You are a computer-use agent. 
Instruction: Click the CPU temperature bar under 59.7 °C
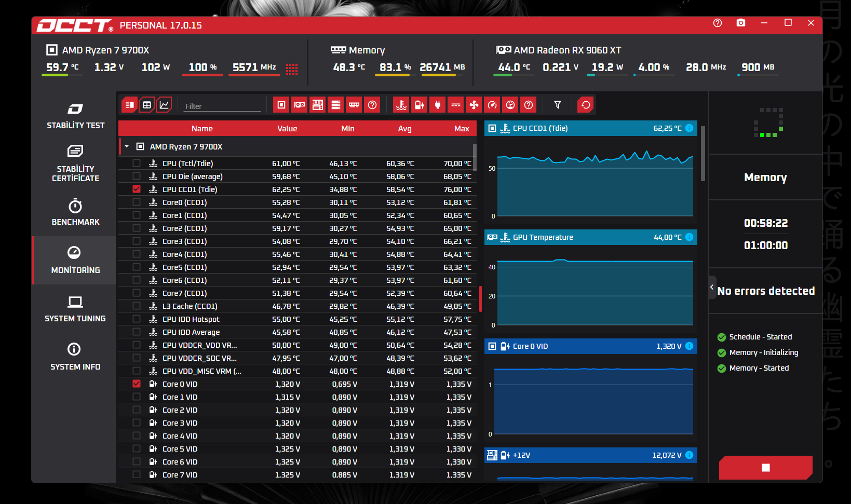pos(62,75)
